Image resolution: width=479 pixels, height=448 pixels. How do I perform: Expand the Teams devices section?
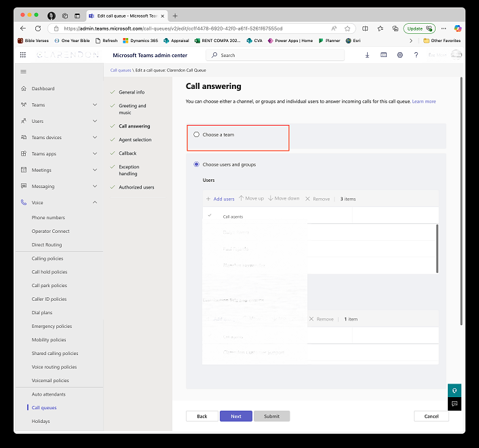(95, 137)
